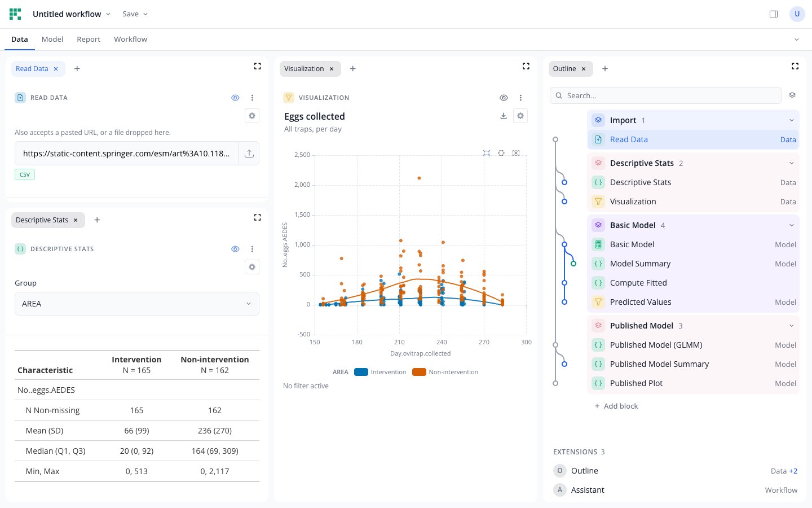Open the Save dropdown menu

point(135,14)
